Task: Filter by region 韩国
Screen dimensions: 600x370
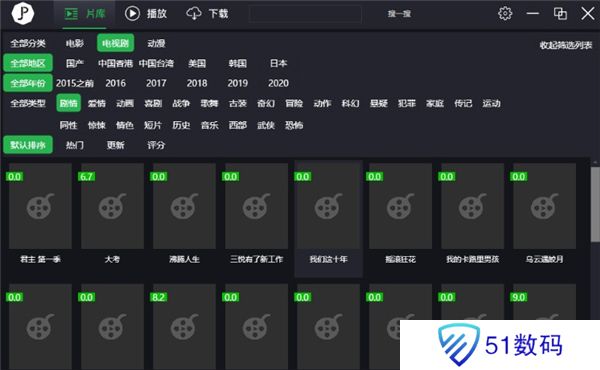Action: (237, 64)
